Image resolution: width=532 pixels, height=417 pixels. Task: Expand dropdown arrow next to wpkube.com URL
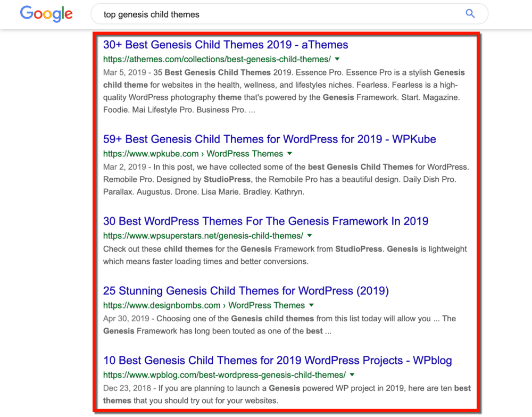[x=290, y=154]
